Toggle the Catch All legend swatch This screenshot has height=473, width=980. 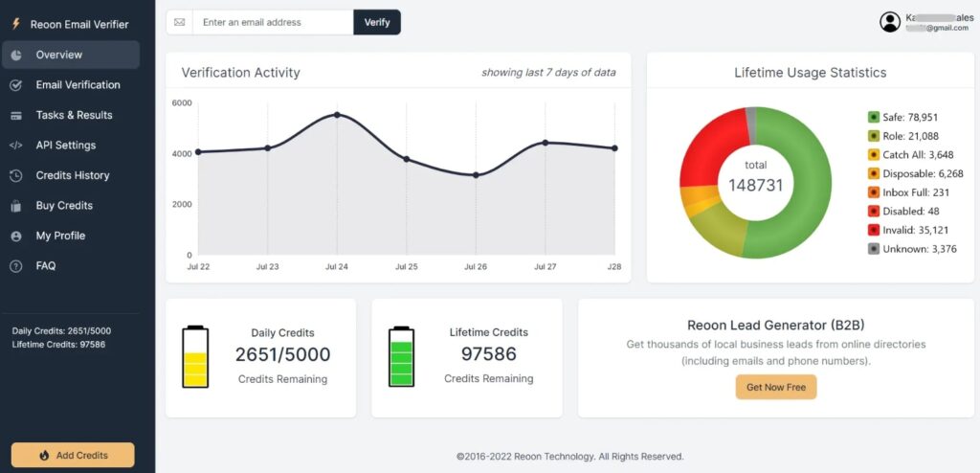click(873, 154)
